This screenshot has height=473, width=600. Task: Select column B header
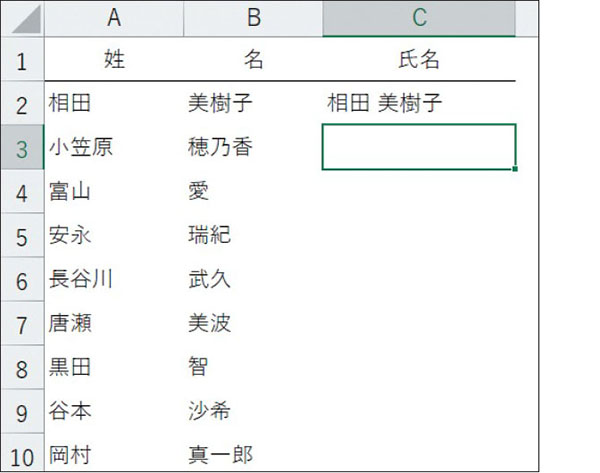coord(253,18)
